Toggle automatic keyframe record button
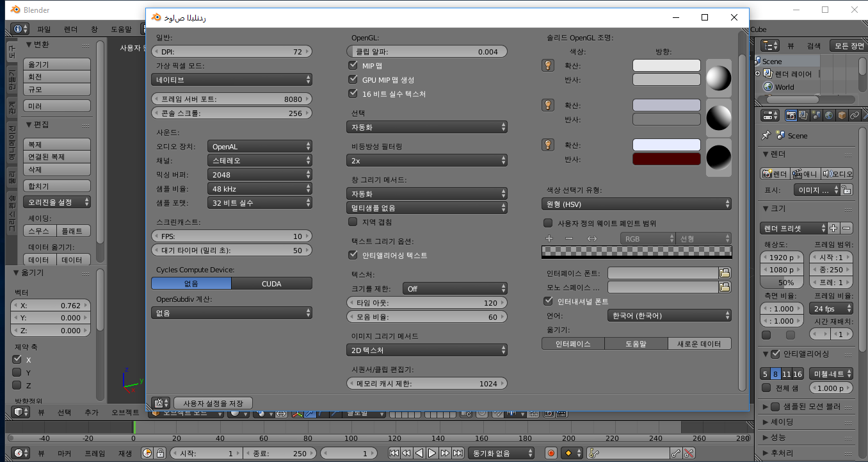This screenshot has height=462, width=868. click(x=551, y=453)
